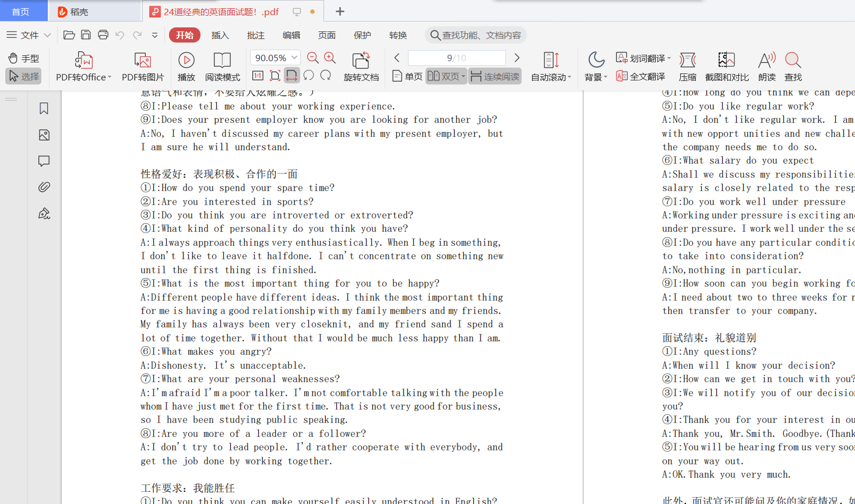The height and width of the screenshot is (504, 855).
Task: Click the redo arrow
Action: [137, 35]
